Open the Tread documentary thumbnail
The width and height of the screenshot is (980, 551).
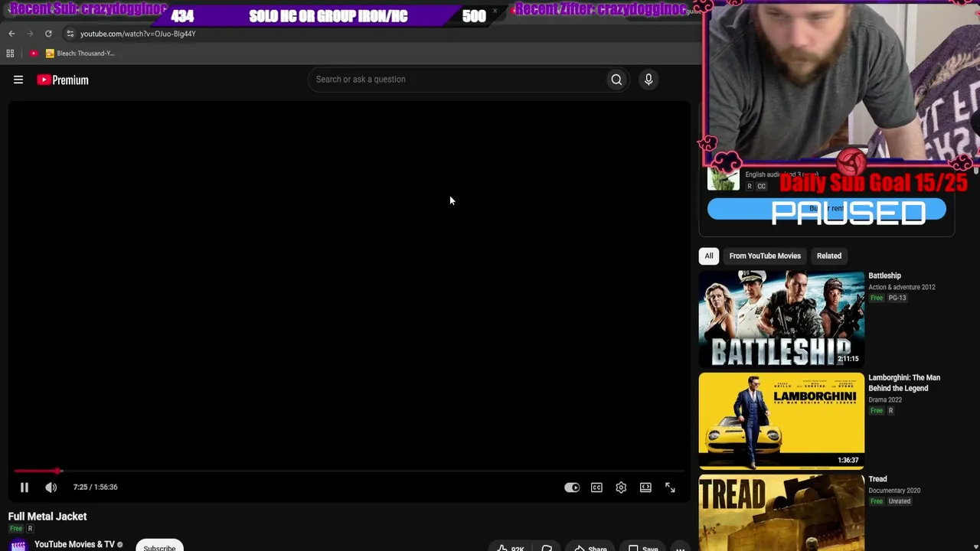point(782,513)
